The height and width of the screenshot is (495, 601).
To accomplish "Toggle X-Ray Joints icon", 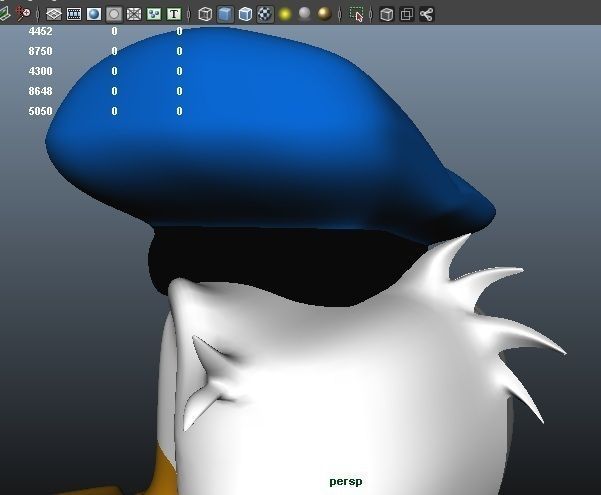I will coord(427,14).
